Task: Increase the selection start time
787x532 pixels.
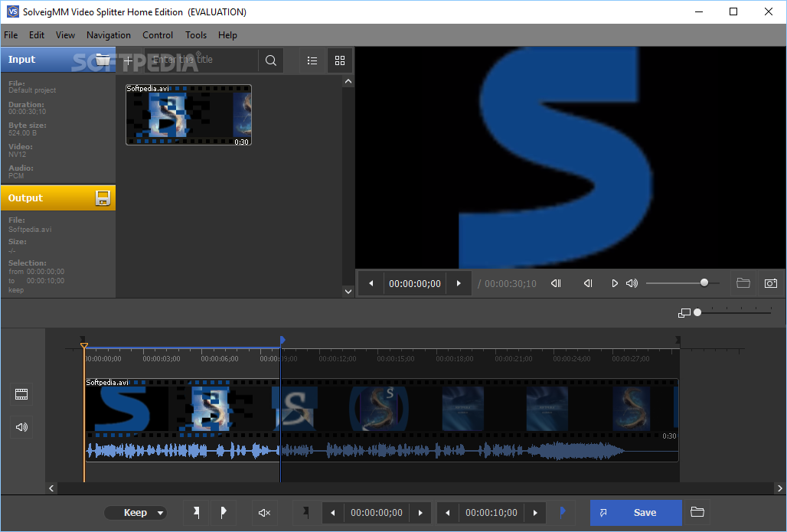Action: [420, 513]
